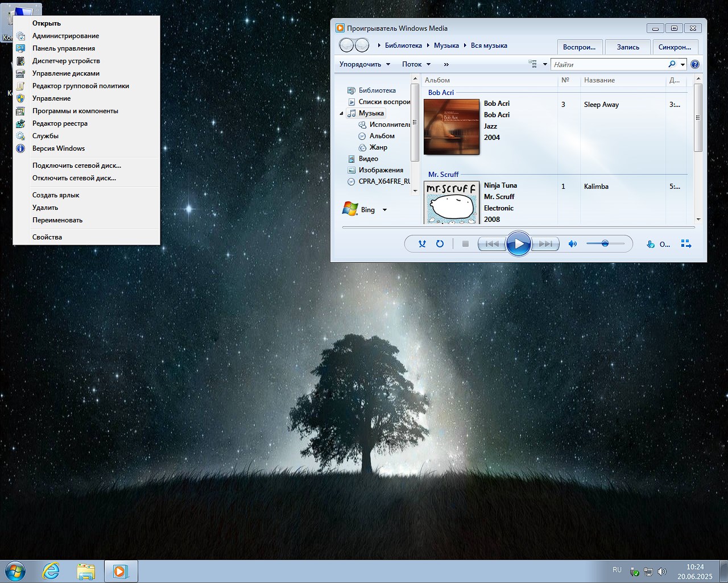This screenshot has width=728, height=583.
Task: Switch to Now Playing mode icon
Action: click(686, 244)
